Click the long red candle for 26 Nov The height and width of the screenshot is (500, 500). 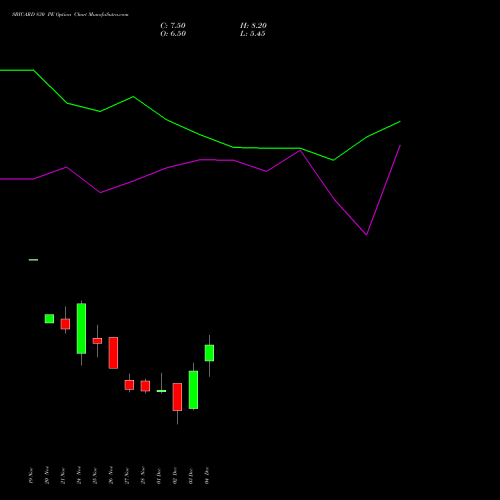tap(113, 353)
